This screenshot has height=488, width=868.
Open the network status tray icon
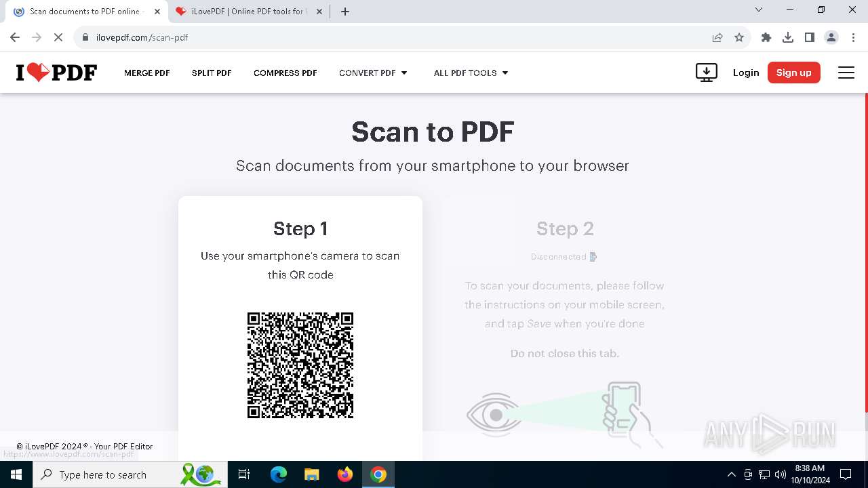tap(764, 474)
